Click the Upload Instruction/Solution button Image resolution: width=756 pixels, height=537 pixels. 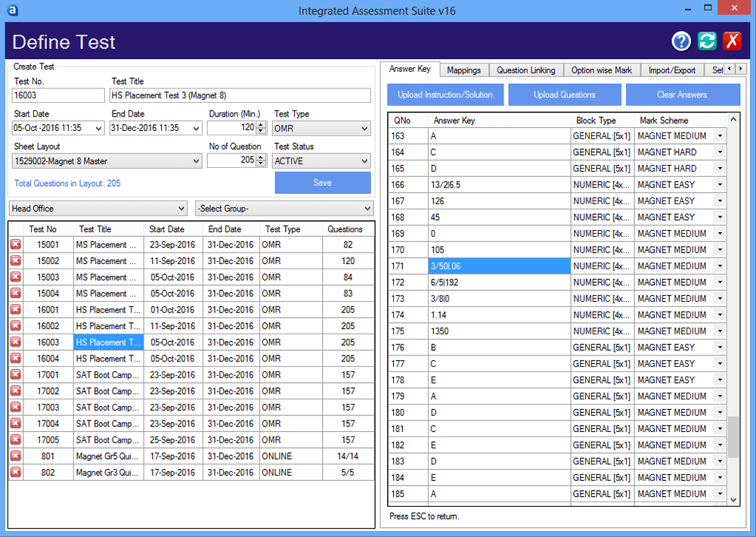(x=445, y=95)
